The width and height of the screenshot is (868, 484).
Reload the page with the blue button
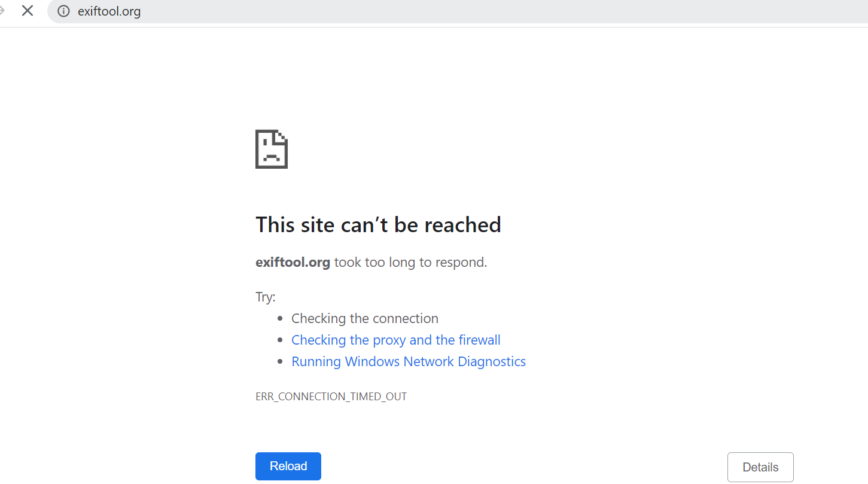[x=288, y=466]
